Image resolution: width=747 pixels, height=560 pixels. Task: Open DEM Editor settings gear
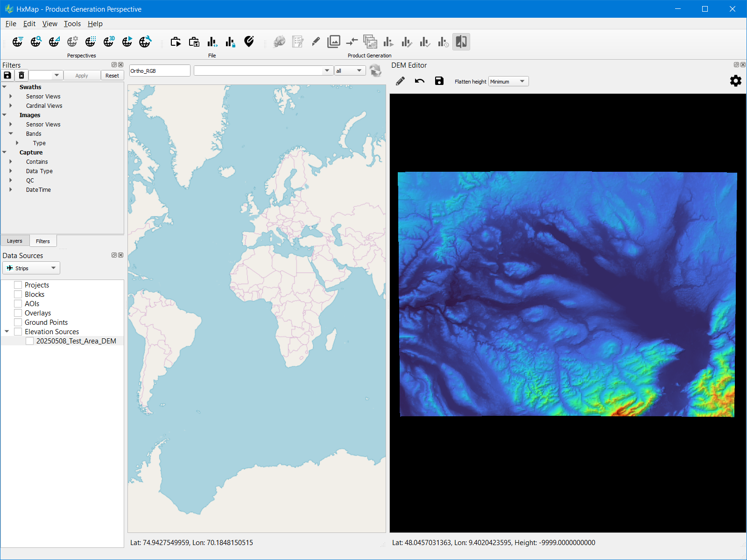[735, 81]
